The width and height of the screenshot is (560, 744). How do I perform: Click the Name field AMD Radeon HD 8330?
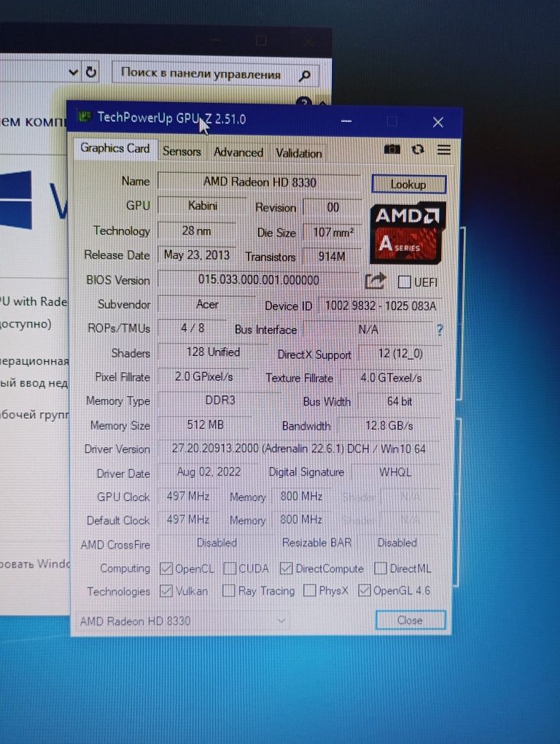click(260, 182)
